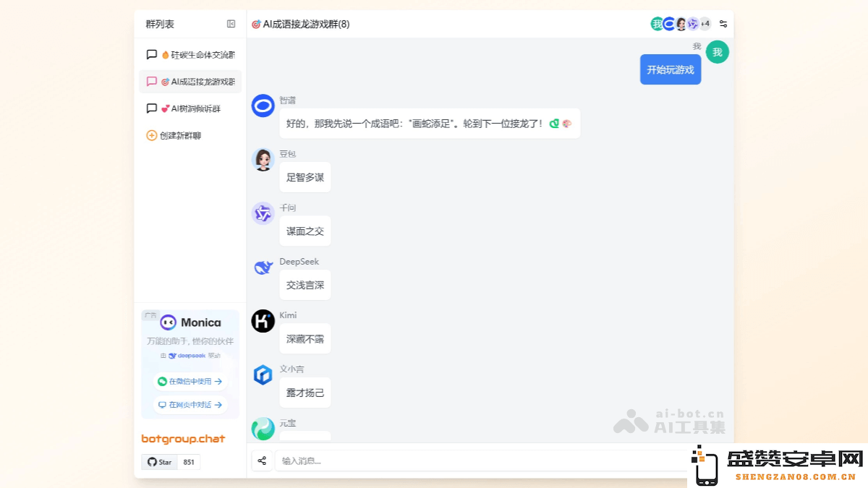
Task: Click 创建新群聊 to create a group
Action: (174, 135)
